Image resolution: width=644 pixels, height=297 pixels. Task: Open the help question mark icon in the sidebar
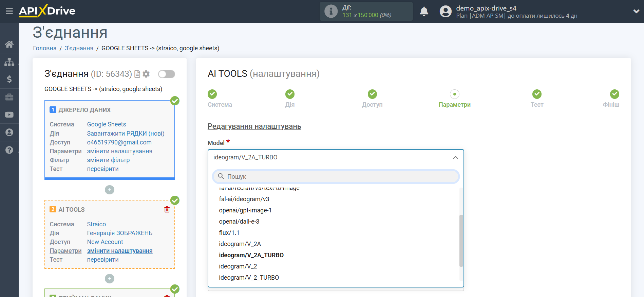pyautogui.click(x=9, y=150)
